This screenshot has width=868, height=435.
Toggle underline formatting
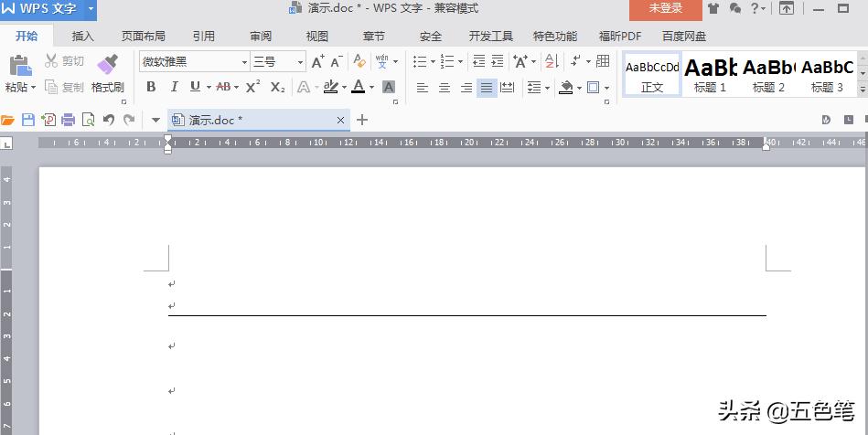click(x=195, y=86)
